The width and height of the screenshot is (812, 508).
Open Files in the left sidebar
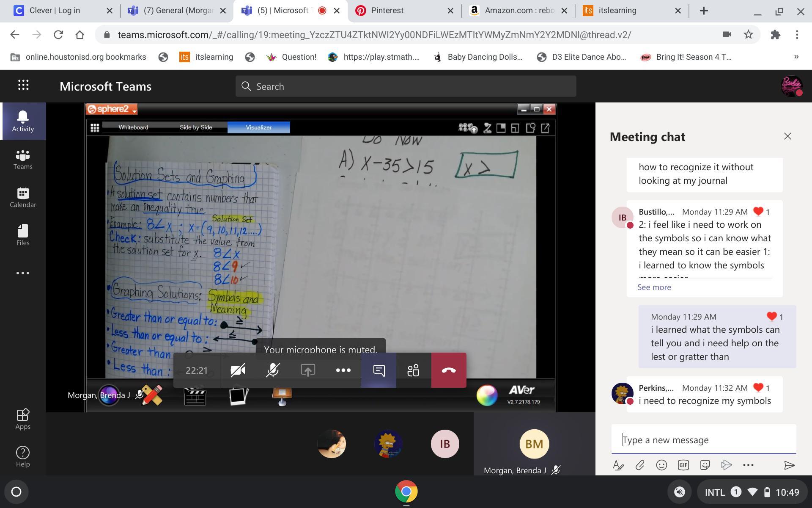(23, 235)
